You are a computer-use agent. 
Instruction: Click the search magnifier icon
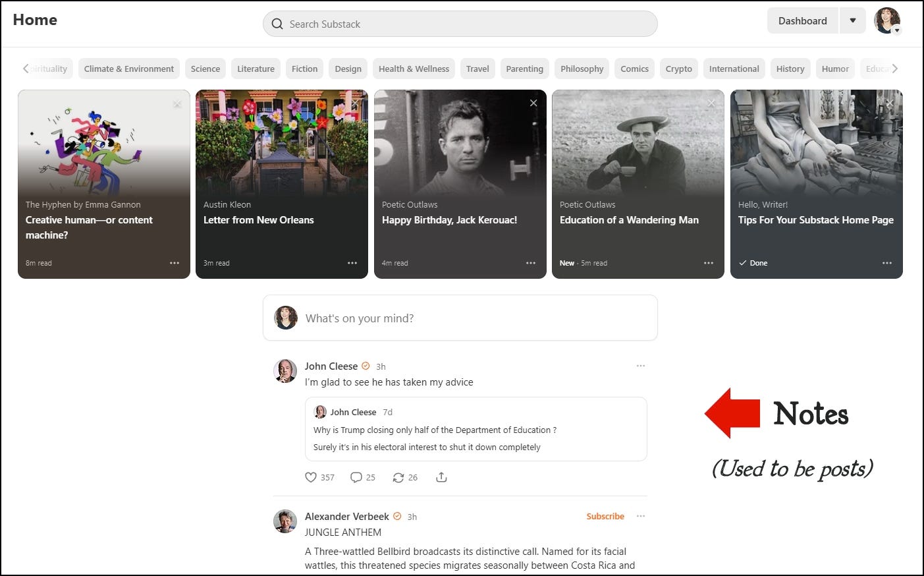click(x=277, y=24)
